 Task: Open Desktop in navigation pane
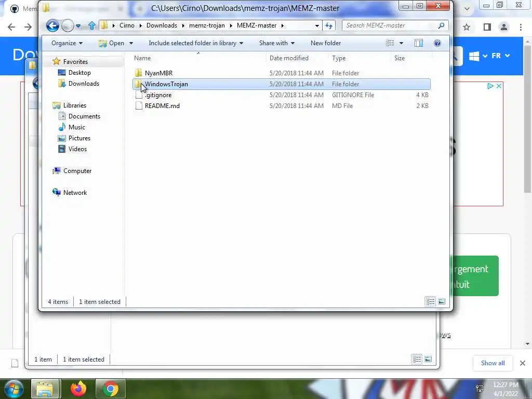coord(79,73)
